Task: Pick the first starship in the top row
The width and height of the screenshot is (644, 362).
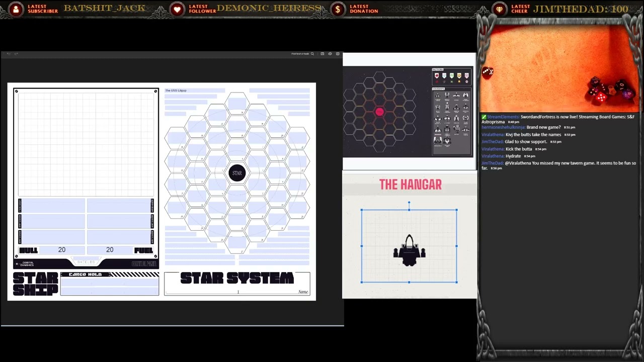Action: [438, 95]
